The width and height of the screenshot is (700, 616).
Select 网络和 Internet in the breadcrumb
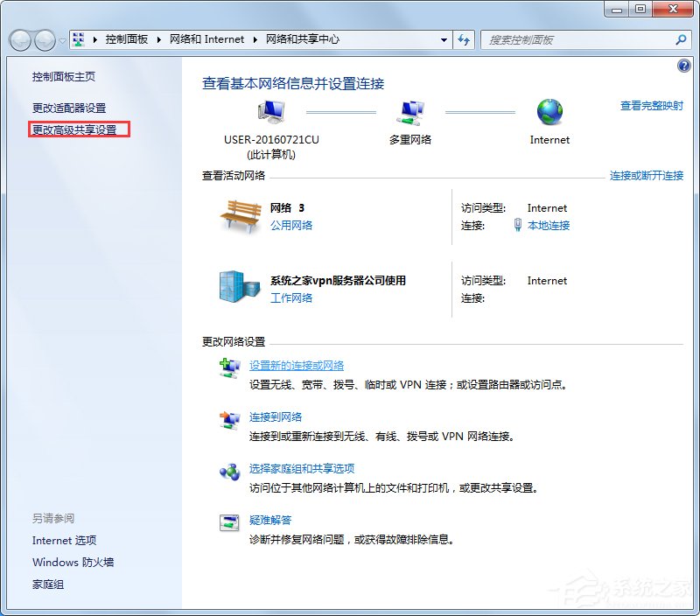click(x=207, y=39)
